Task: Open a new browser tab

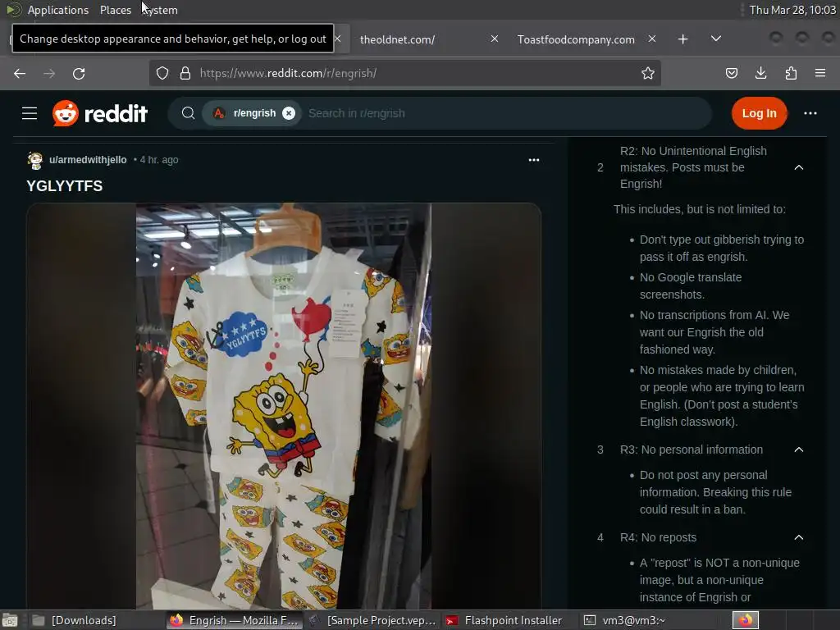Action: coord(682,39)
